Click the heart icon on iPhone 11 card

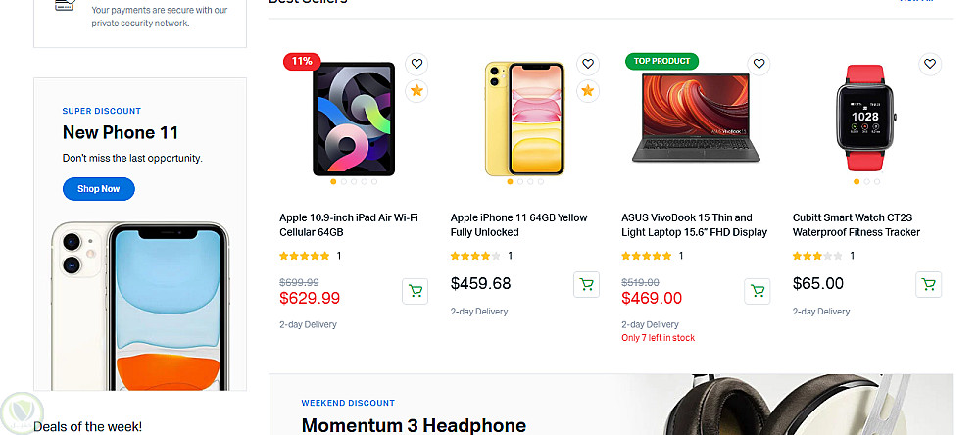click(x=588, y=64)
